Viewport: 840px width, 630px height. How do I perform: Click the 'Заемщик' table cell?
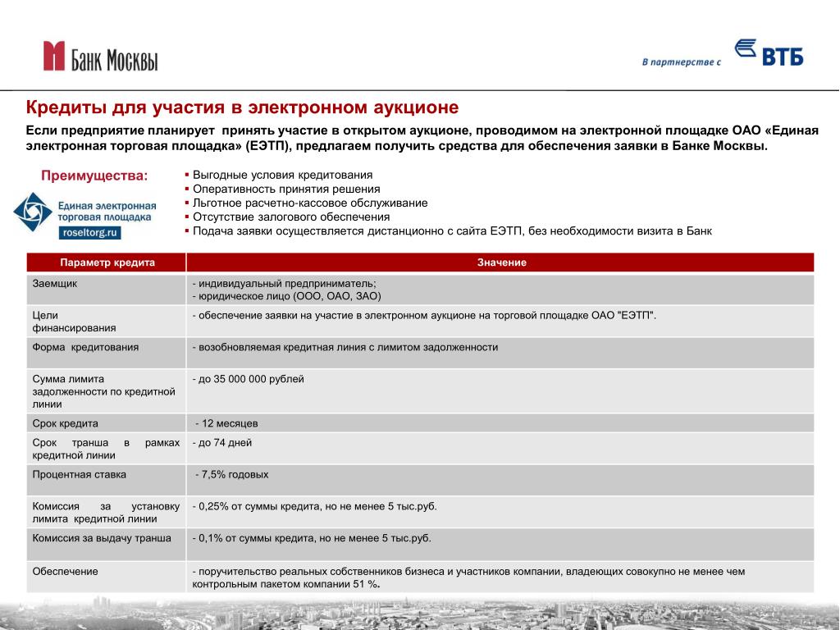(x=107, y=290)
